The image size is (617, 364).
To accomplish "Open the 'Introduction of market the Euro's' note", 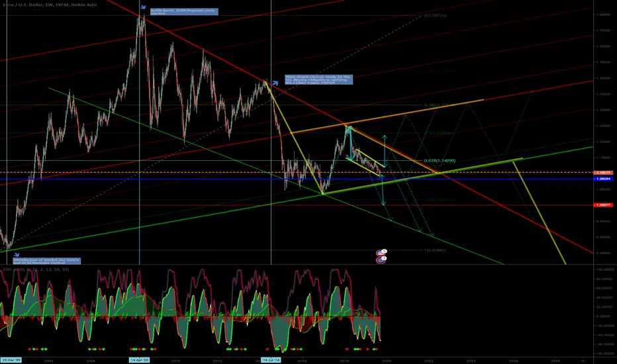I will coord(47,261).
